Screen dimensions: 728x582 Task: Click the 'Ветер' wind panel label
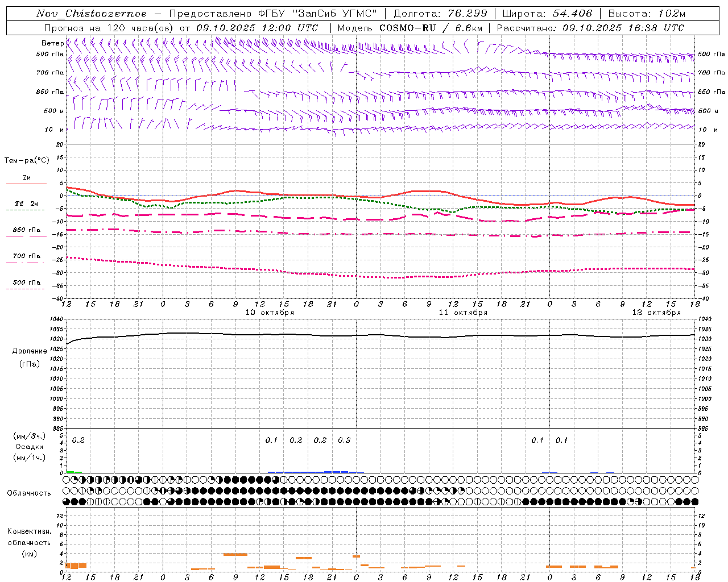pos(52,43)
